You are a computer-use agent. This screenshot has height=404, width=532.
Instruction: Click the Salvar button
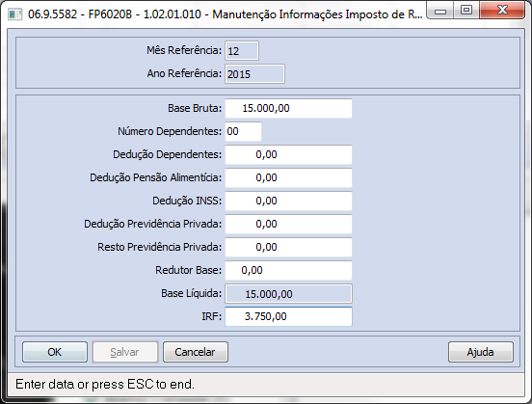(x=125, y=352)
